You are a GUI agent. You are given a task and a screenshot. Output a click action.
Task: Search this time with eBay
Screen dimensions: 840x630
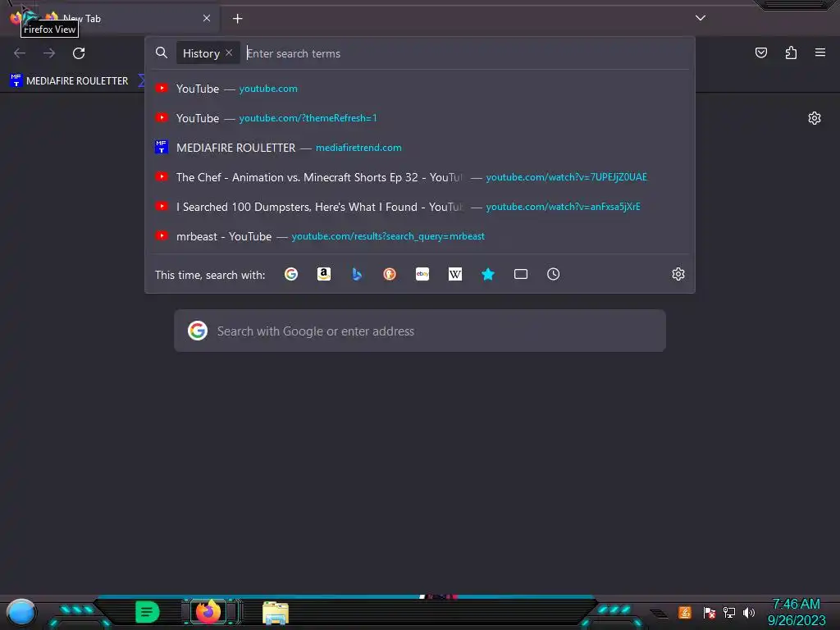(x=422, y=274)
